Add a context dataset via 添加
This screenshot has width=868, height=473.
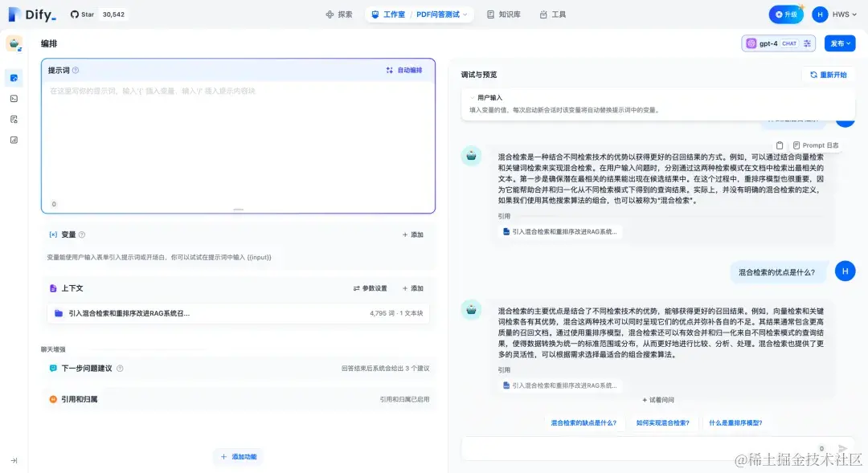tap(413, 288)
